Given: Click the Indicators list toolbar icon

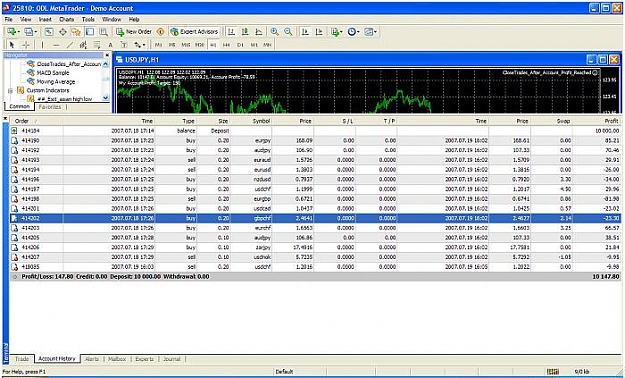Looking at the screenshot, I should pyautogui.click(x=334, y=32).
